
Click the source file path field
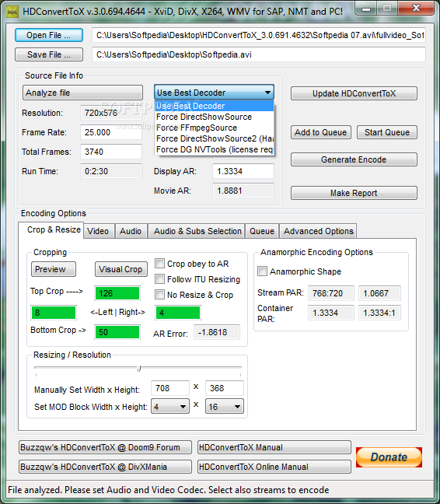[x=259, y=35]
